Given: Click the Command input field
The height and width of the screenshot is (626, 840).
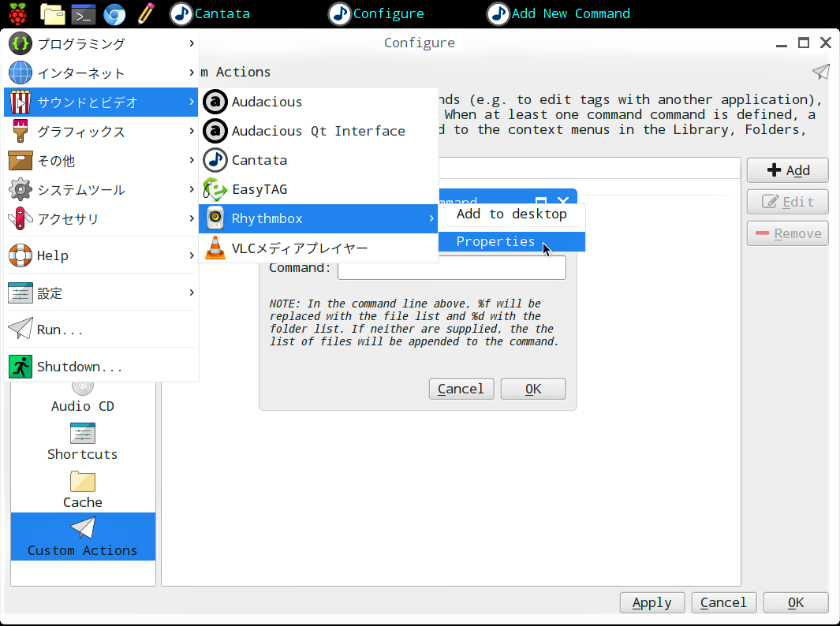Looking at the screenshot, I should (452, 268).
